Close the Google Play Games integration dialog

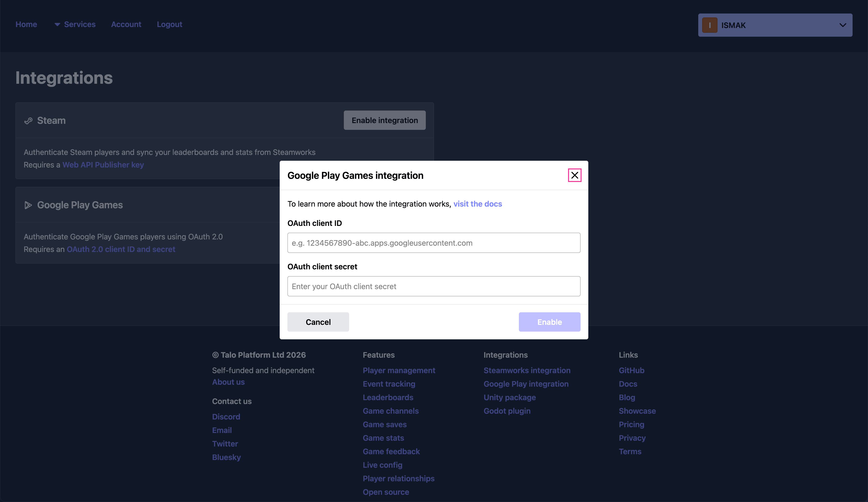(x=575, y=175)
